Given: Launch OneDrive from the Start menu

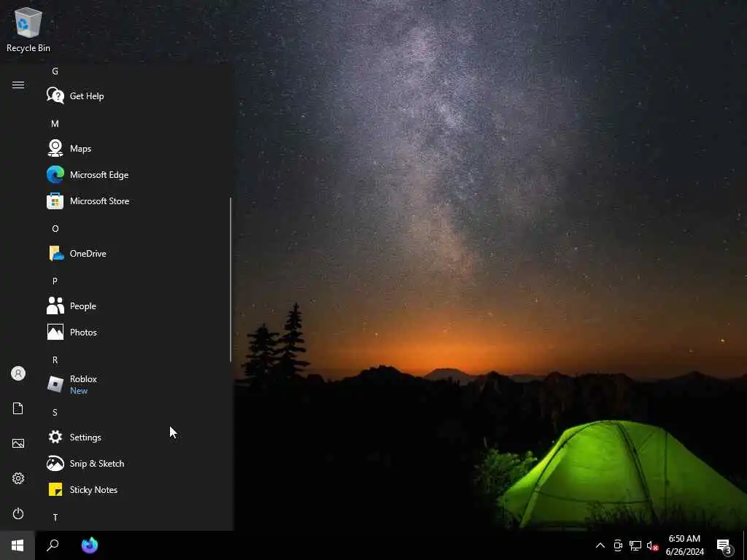Looking at the screenshot, I should point(55,253).
